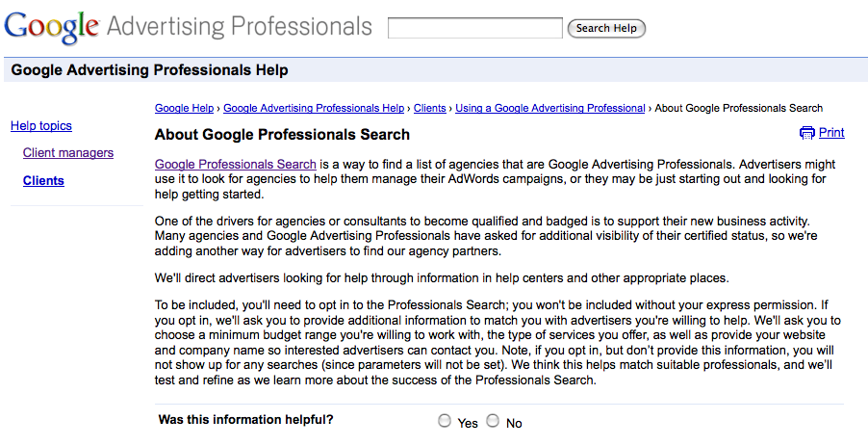Open Google Professionals Search link in paragraph

click(235, 165)
